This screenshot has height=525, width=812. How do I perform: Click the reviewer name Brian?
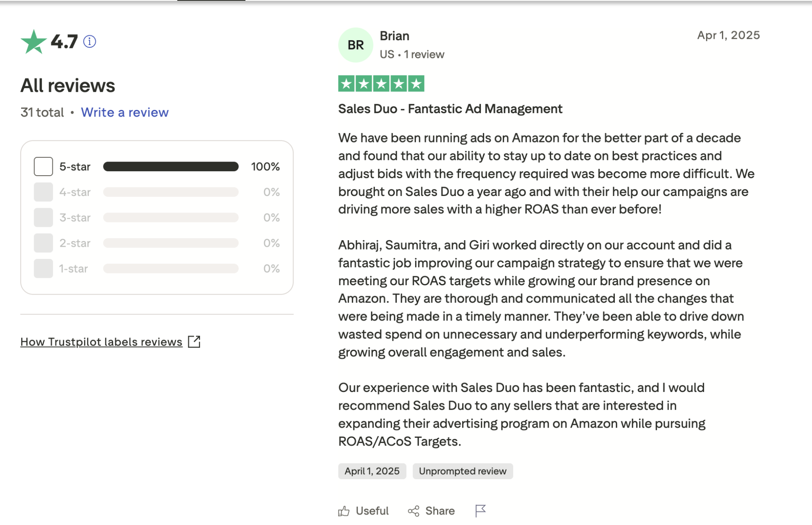[x=394, y=36]
